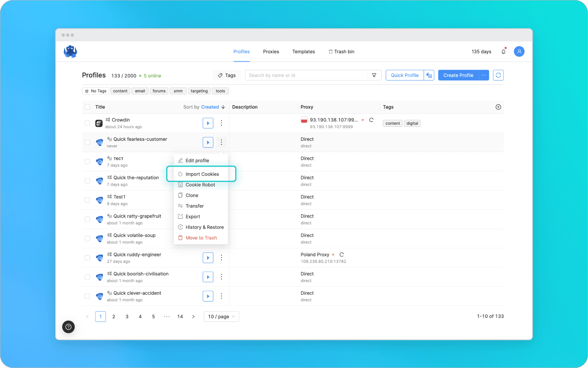Screen dimensions: 588x368
Task: Open more options for Quick fearless-customer
Action: click(221, 142)
